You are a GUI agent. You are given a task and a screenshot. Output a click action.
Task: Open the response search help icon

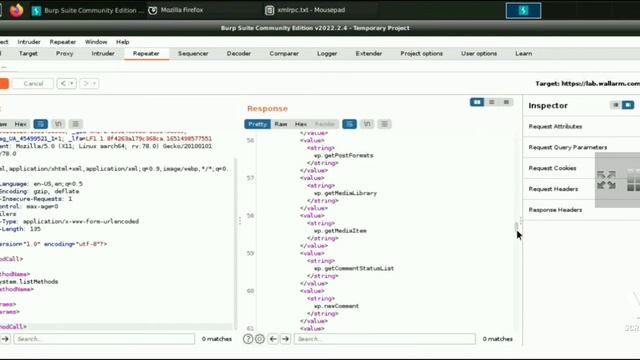248,339
